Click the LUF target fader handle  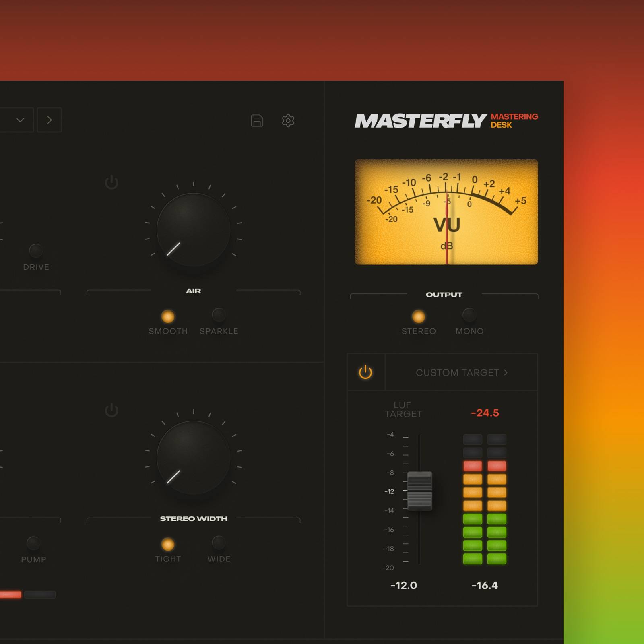pyautogui.click(x=420, y=491)
